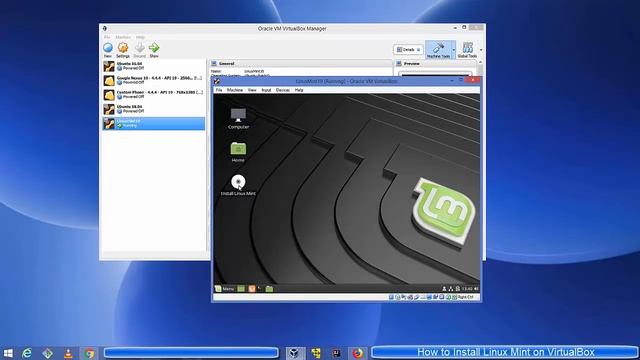Click the clock on the Mint panel
This screenshot has width=640, height=360.
tap(467, 289)
